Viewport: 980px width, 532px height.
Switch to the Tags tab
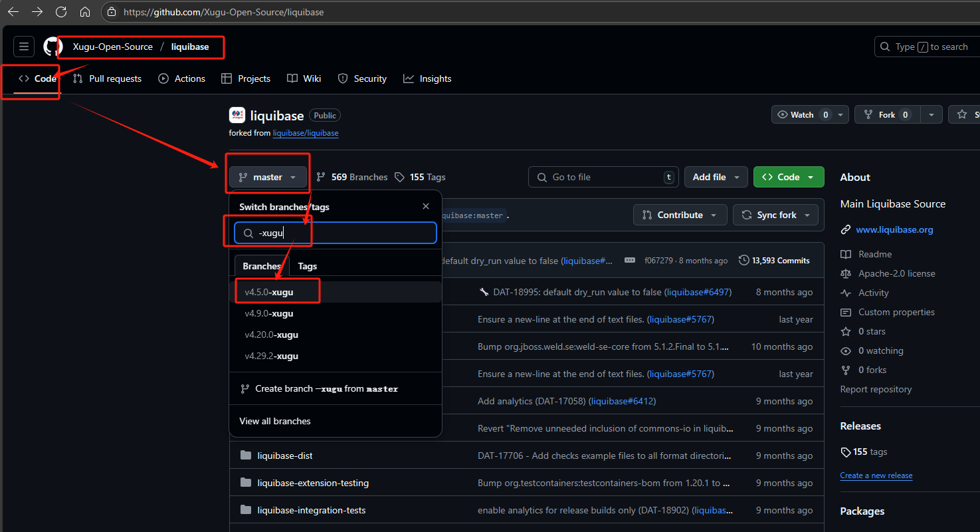307,266
